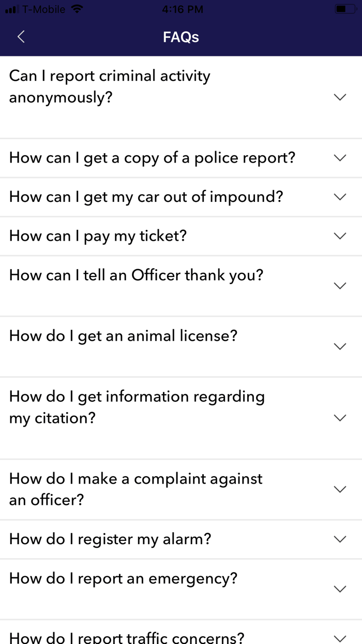Expand the anonymous criminal activity question
The image size is (362, 644).
tap(340, 97)
